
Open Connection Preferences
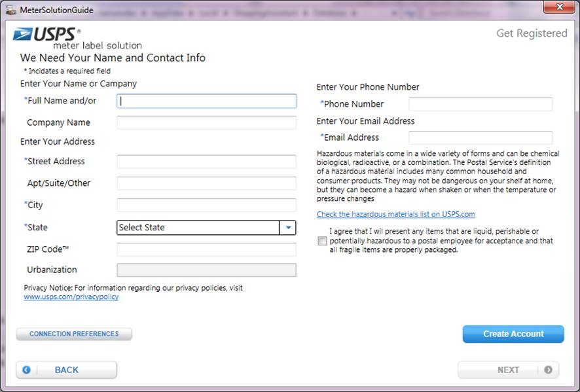pyautogui.click(x=74, y=334)
